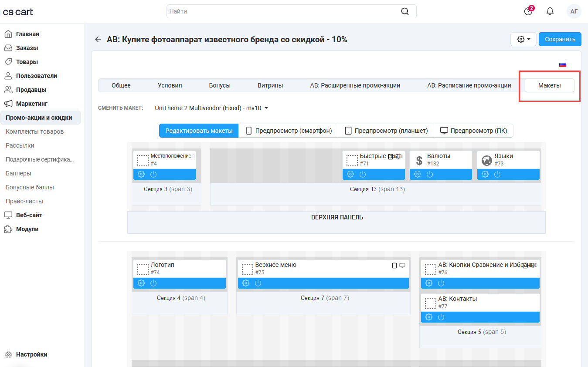
Task: Select Предпросмотр (смартфон) preview button
Action: [x=289, y=131]
